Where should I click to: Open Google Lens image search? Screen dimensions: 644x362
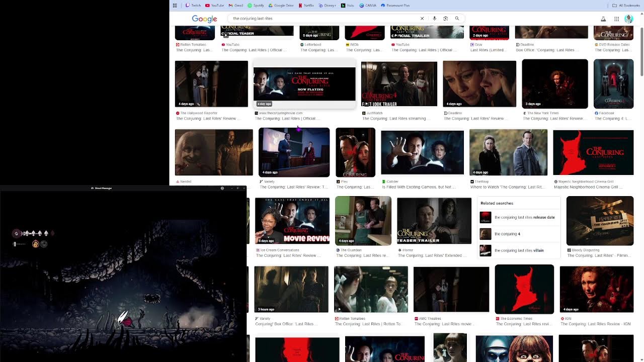point(446,19)
